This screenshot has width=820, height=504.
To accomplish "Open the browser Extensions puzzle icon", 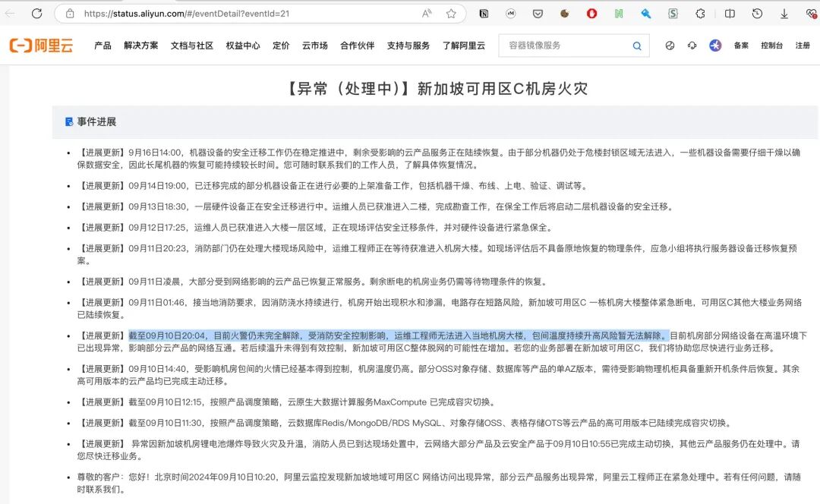I will pos(700,14).
